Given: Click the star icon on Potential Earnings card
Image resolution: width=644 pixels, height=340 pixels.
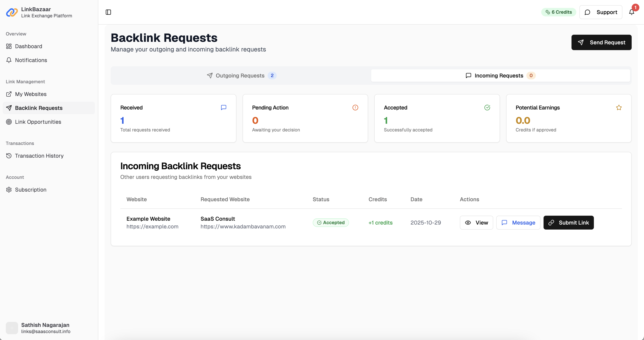Looking at the screenshot, I should [619, 108].
